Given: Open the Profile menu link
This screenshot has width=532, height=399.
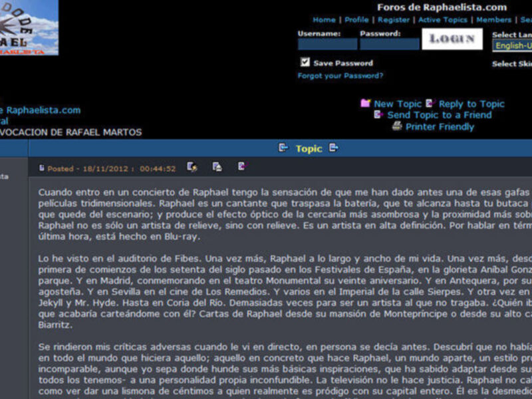Looking at the screenshot, I should (x=356, y=20).
